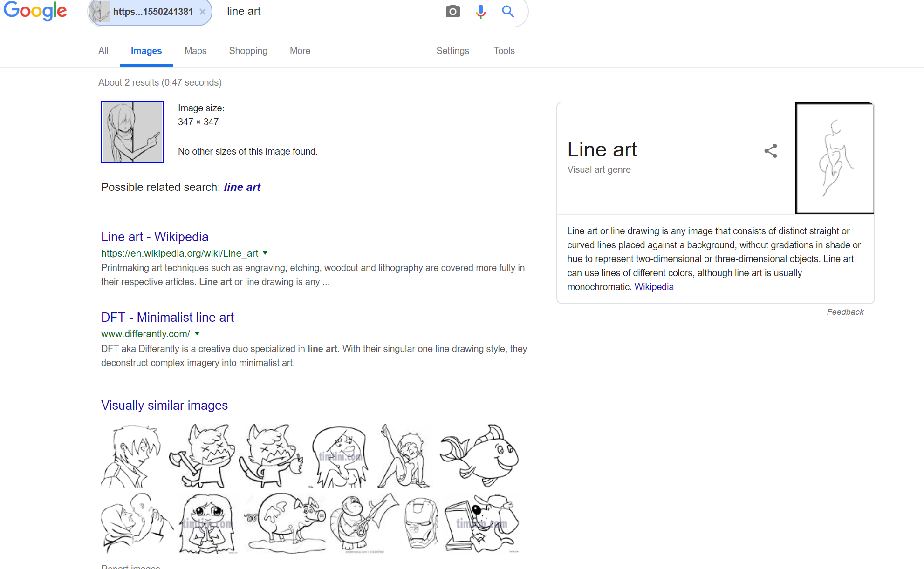924x569 pixels.
Task: Click the Visually similar images heading link
Action: (164, 405)
